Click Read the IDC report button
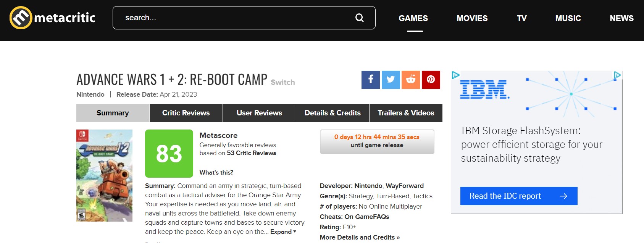Image resolution: width=644 pixels, height=243 pixels. [519, 196]
